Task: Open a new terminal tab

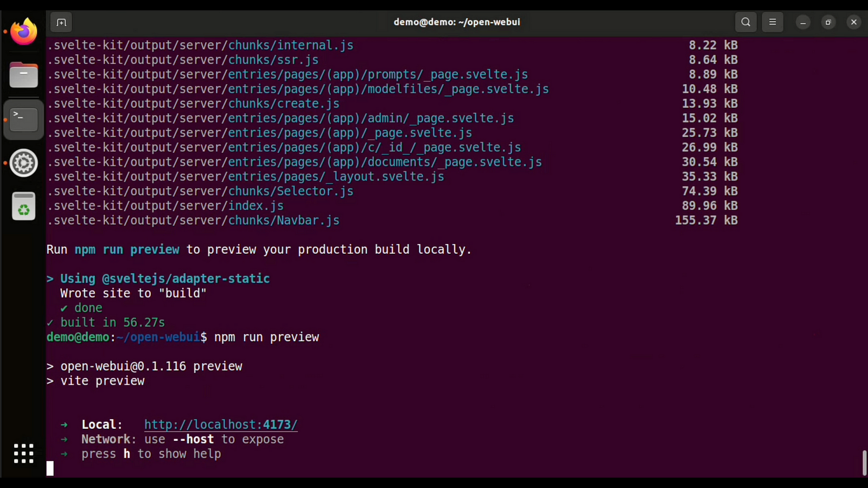Action: coord(61,22)
